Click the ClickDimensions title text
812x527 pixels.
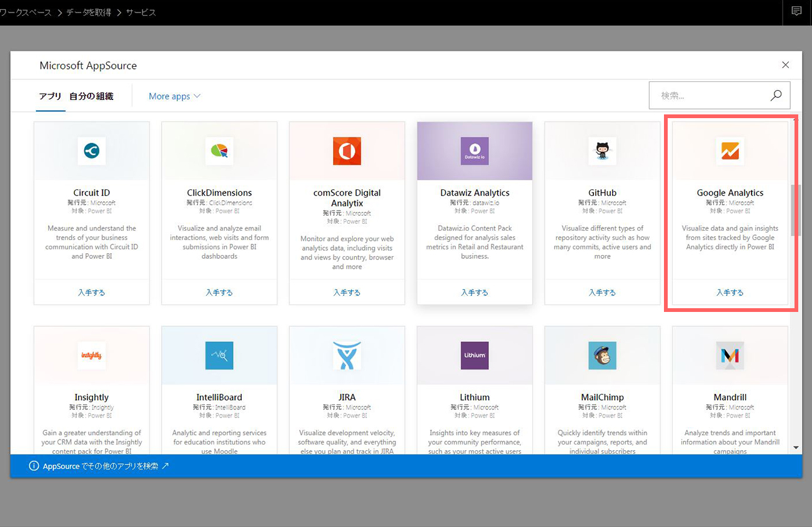(219, 193)
